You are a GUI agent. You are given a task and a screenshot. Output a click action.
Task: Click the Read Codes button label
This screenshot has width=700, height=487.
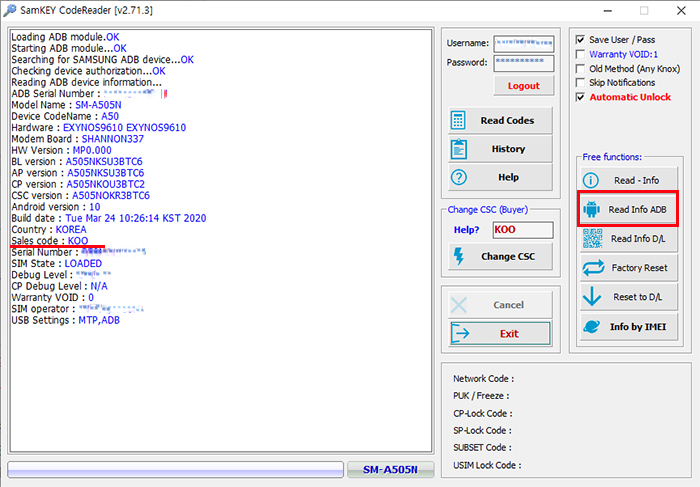click(x=507, y=121)
